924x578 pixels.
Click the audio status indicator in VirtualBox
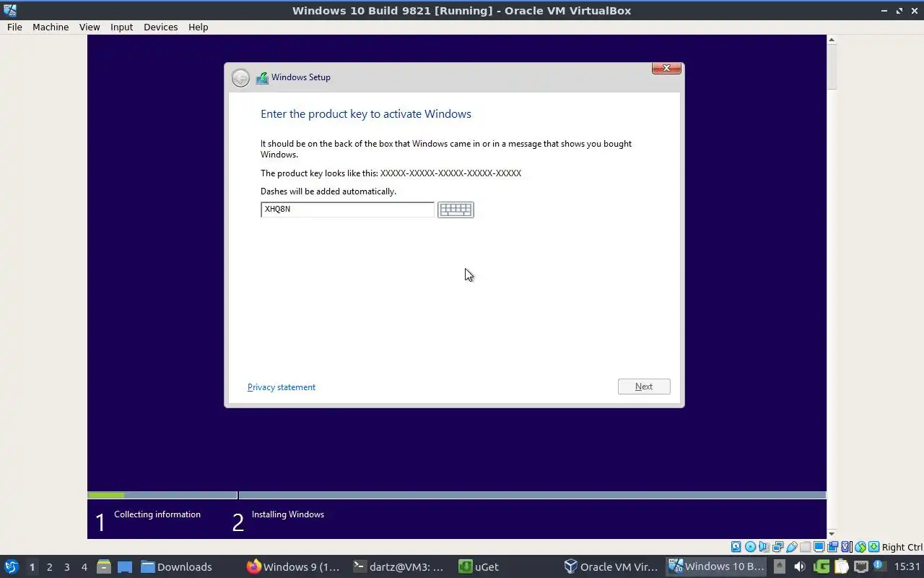pos(764,547)
